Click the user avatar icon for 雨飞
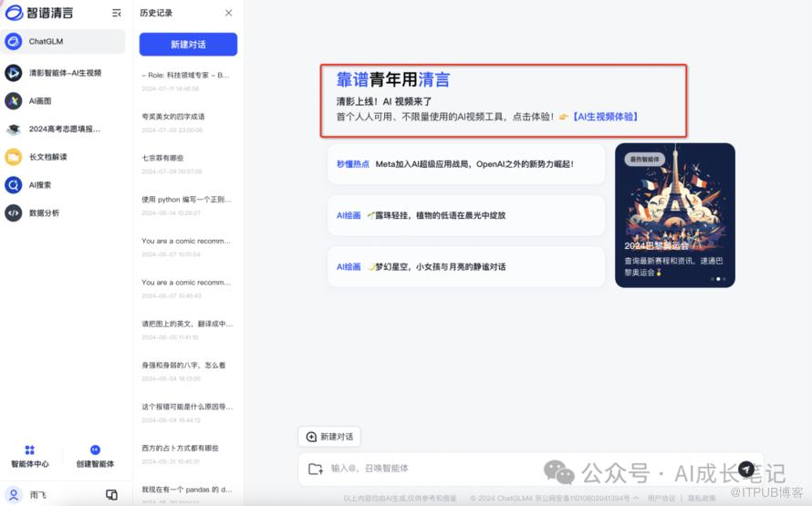The image size is (812, 506). click(14, 495)
